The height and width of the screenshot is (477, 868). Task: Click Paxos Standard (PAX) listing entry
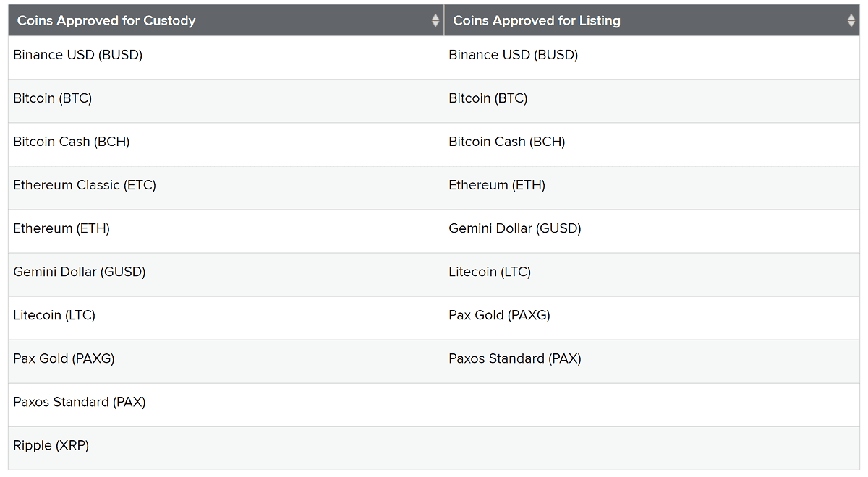click(x=515, y=358)
